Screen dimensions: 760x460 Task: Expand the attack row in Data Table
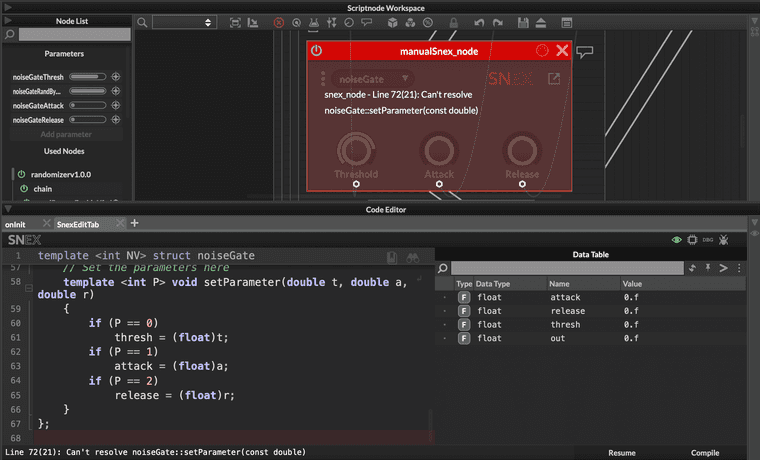[445, 297]
